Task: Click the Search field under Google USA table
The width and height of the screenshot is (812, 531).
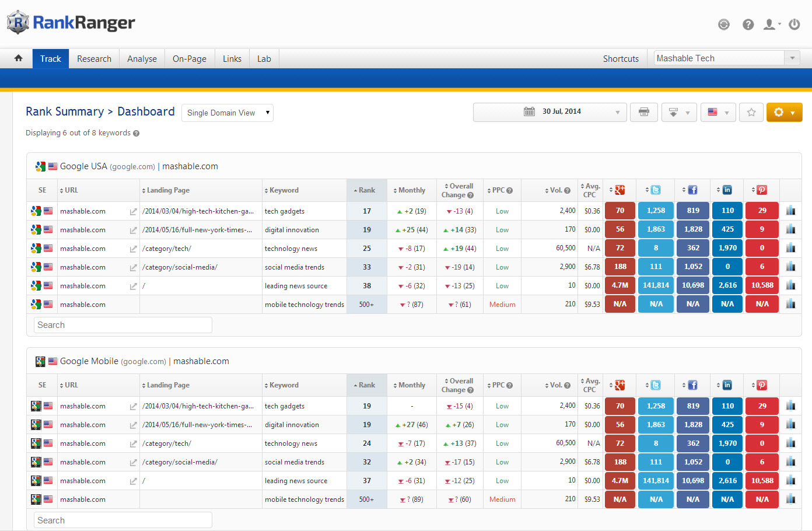Action: tap(123, 325)
